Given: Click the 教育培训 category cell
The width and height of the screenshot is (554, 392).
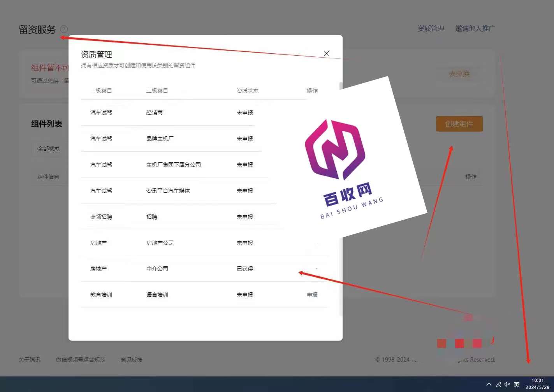Looking at the screenshot, I should click(101, 295).
